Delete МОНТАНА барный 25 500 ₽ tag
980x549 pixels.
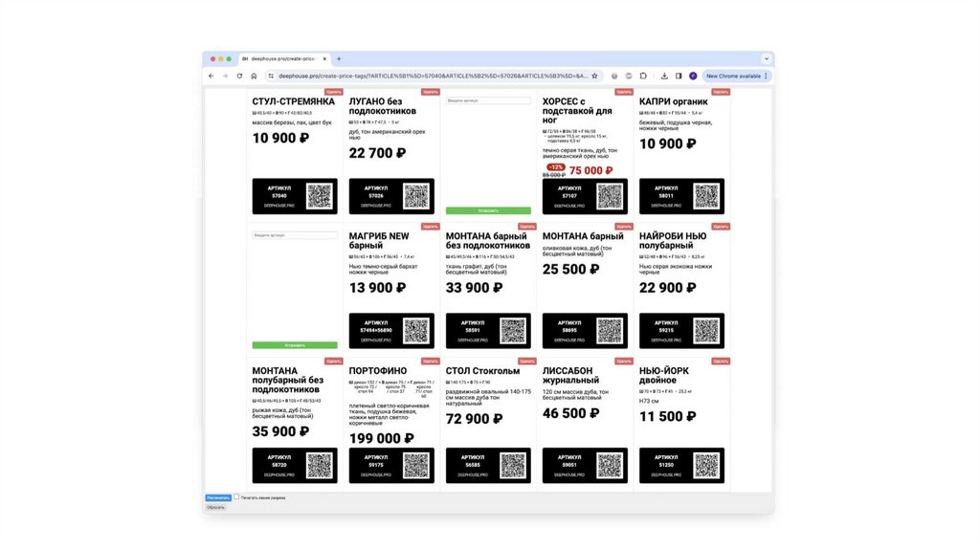tap(624, 227)
